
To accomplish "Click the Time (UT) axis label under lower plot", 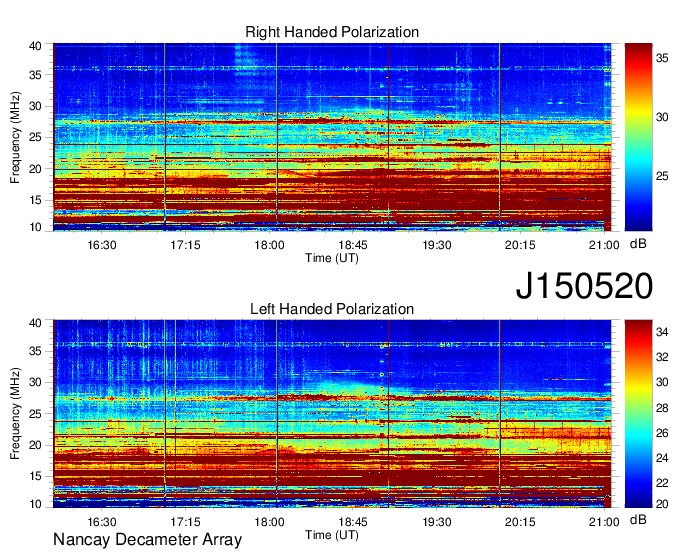I will [x=332, y=535].
